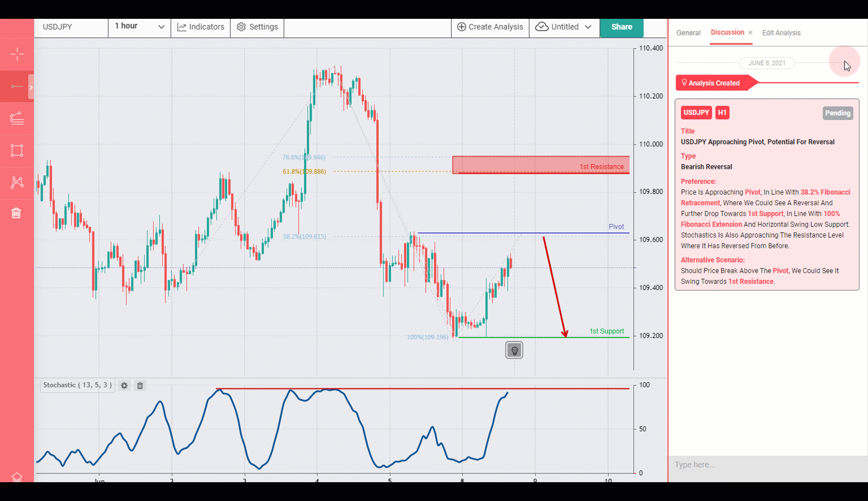Delete the Stochastic indicator
Image resolution: width=868 pixels, height=501 pixels.
tap(140, 386)
